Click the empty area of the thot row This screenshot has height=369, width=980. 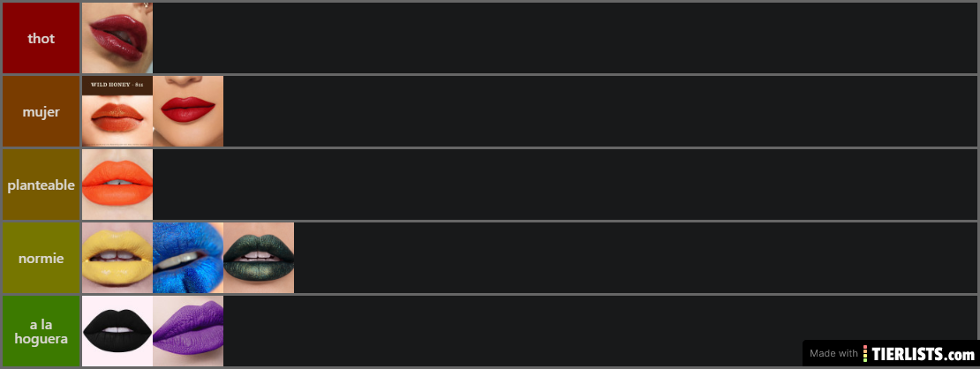point(565,38)
